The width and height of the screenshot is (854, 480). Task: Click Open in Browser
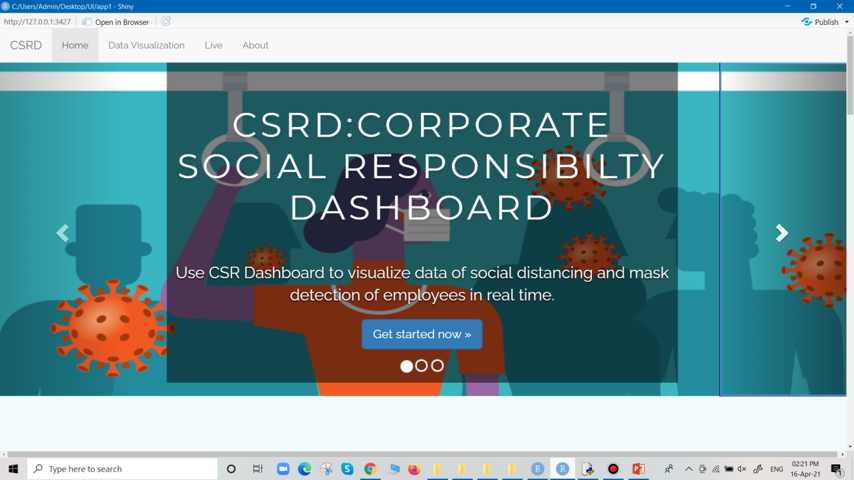click(x=115, y=22)
